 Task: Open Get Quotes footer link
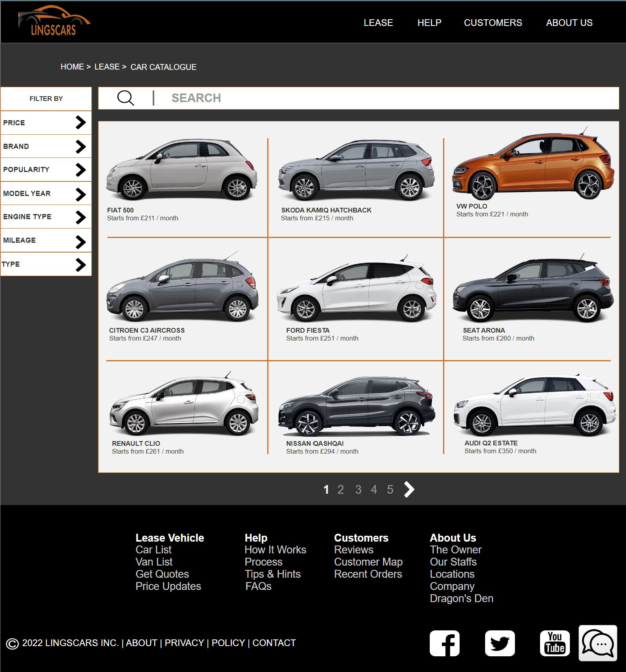pyautogui.click(x=162, y=574)
